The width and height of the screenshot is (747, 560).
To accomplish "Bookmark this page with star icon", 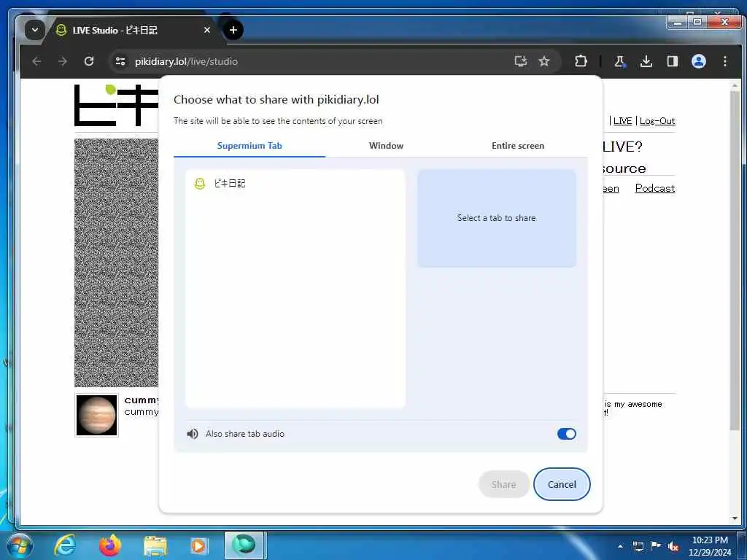I will pos(544,61).
